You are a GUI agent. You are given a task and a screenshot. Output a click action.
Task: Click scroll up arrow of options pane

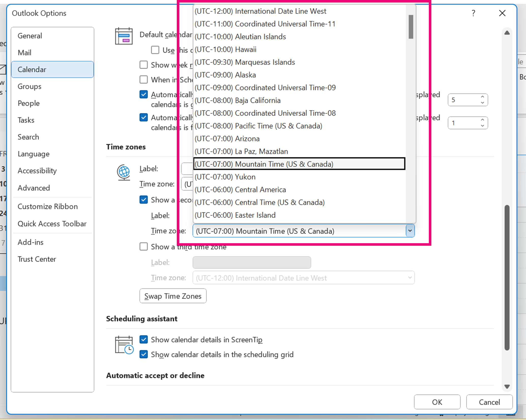(507, 33)
